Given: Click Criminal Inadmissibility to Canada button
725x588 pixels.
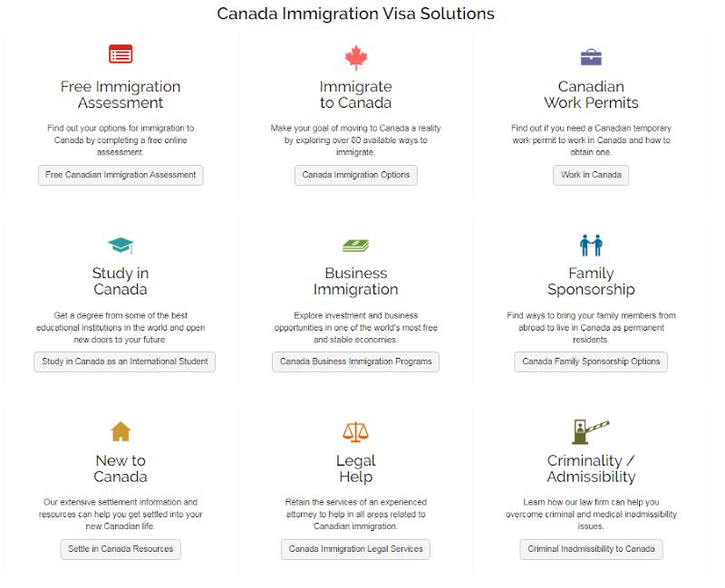Looking at the screenshot, I should (x=591, y=549).
